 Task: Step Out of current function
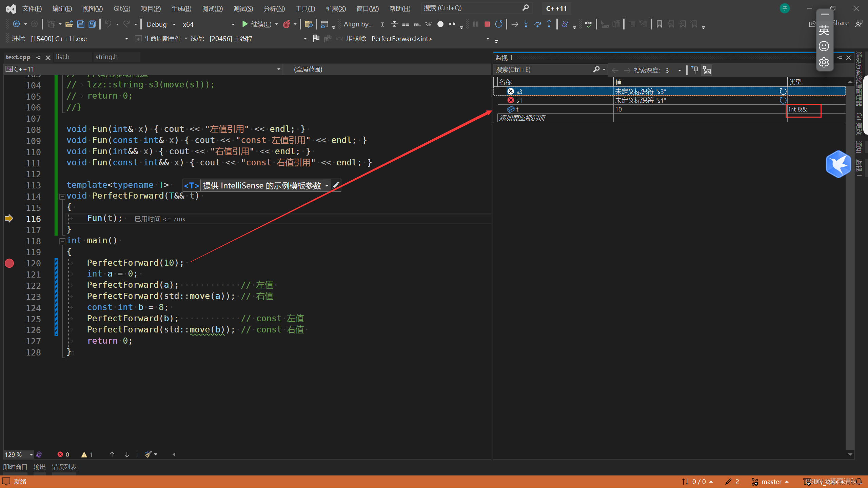[x=549, y=24]
